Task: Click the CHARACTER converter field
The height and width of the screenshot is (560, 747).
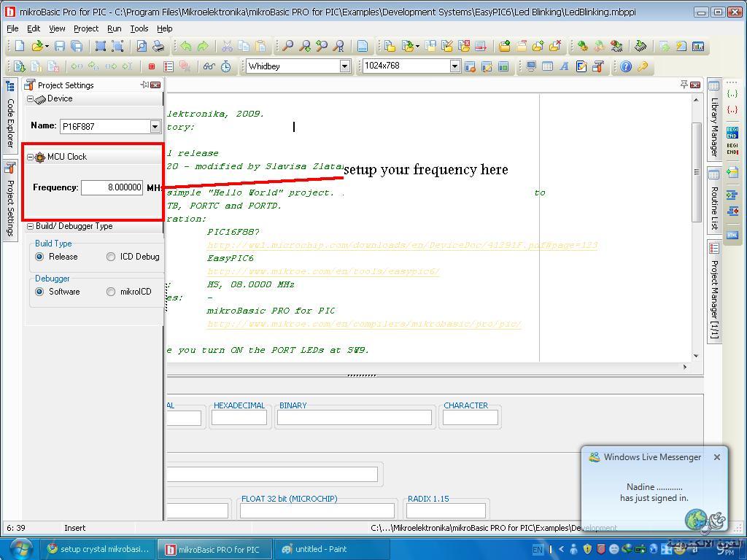Action: [471, 418]
